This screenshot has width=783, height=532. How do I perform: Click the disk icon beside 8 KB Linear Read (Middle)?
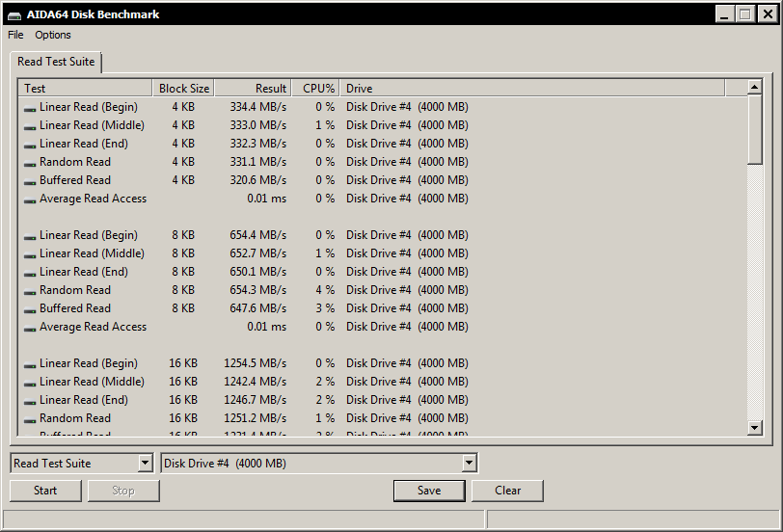click(x=30, y=254)
